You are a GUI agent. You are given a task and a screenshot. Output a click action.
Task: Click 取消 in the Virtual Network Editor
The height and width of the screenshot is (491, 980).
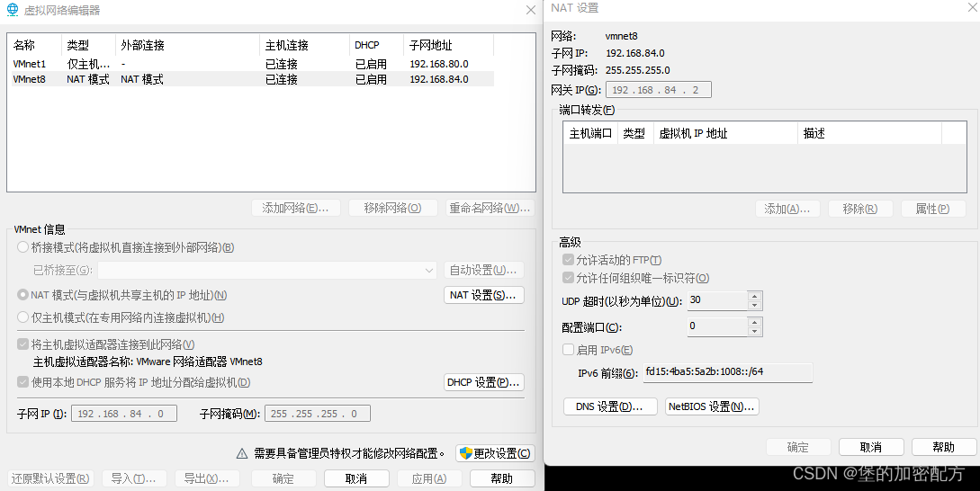356,478
